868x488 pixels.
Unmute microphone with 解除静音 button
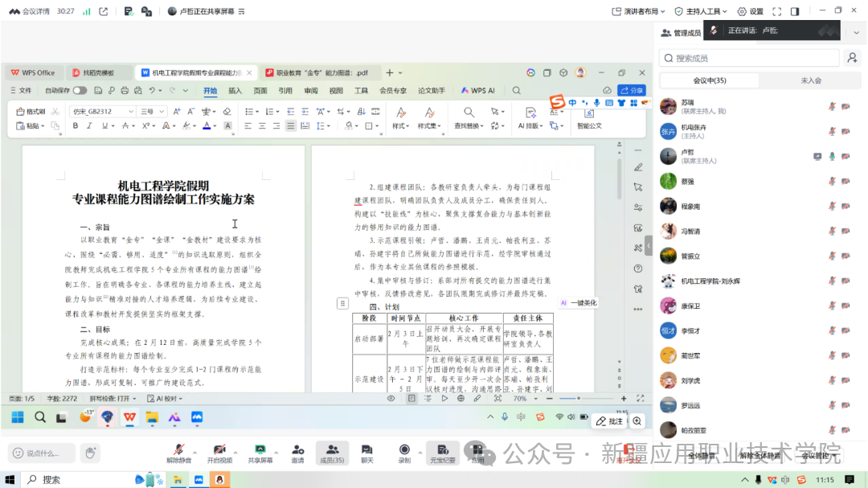point(178,453)
